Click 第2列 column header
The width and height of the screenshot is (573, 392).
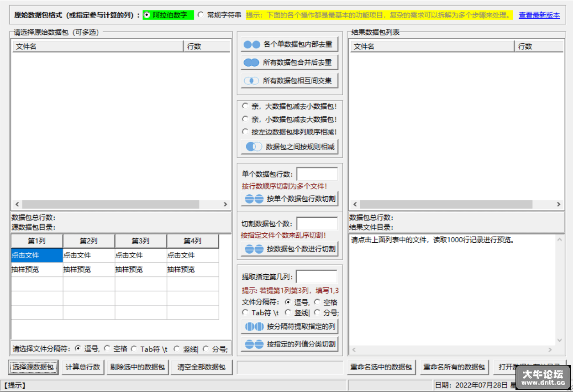click(89, 241)
